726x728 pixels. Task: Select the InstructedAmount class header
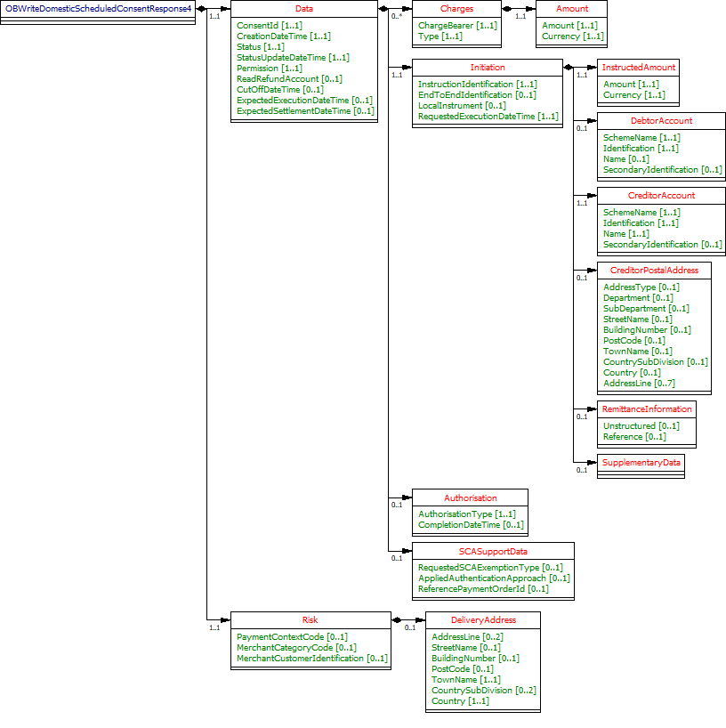pyautogui.click(x=638, y=67)
